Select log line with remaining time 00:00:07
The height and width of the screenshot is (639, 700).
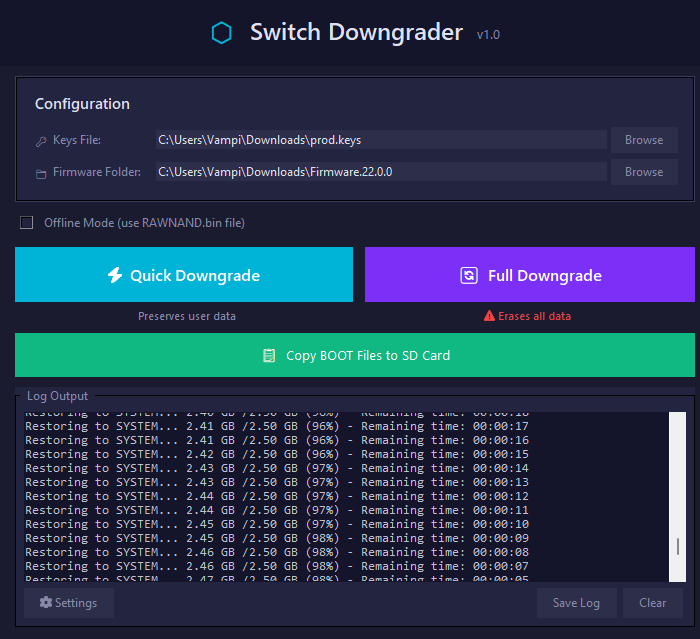pyautogui.click(x=277, y=566)
